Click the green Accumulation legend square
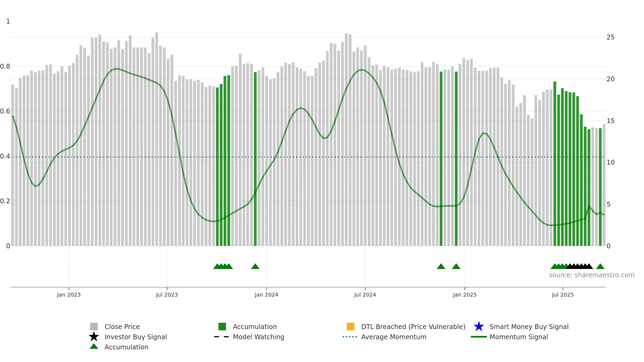Viewport: 644px width, 362px height. (x=222, y=327)
